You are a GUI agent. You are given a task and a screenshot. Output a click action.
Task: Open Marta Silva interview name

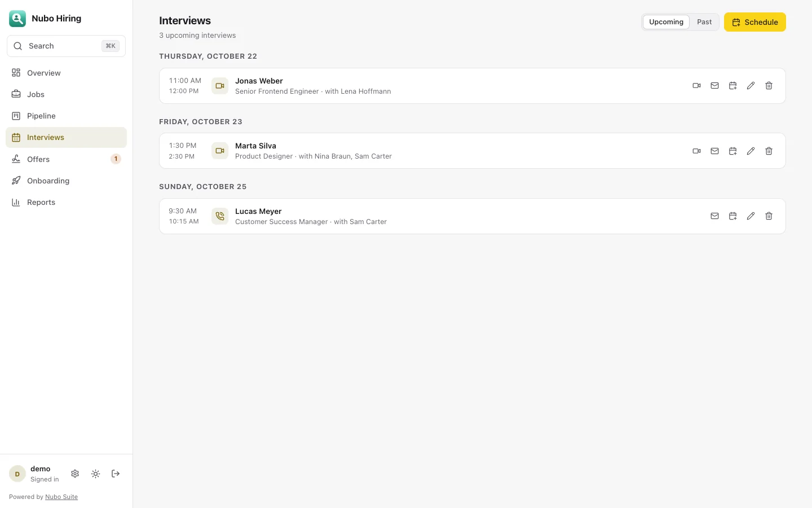255,146
